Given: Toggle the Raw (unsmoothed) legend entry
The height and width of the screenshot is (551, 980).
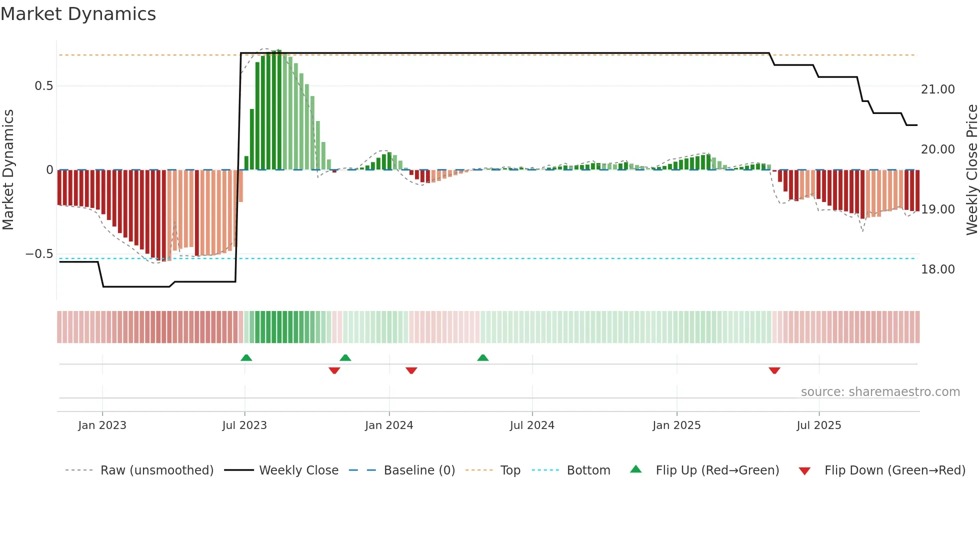Looking at the screenshot, I should point(139,470).
